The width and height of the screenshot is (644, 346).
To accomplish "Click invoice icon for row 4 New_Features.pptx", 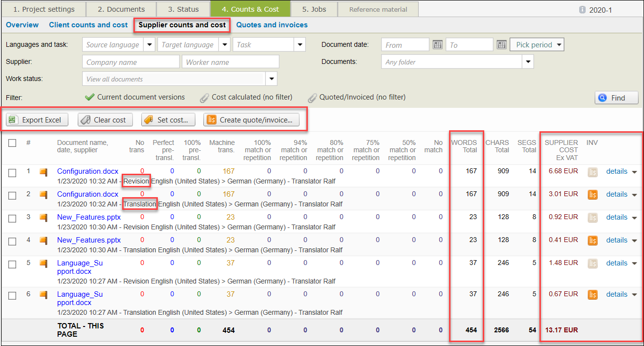I will tap(592, 240).
